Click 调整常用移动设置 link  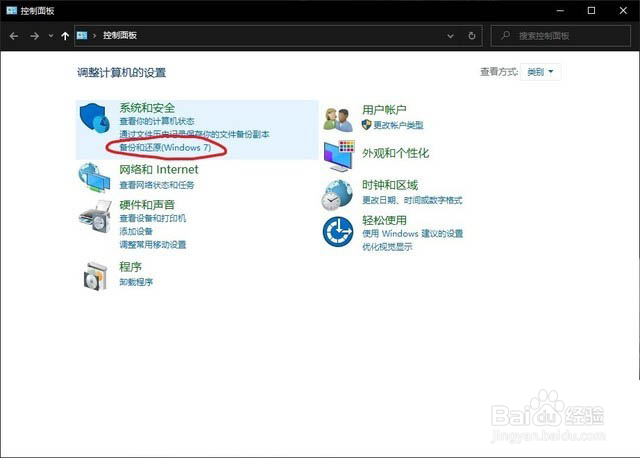click(153, 245)
